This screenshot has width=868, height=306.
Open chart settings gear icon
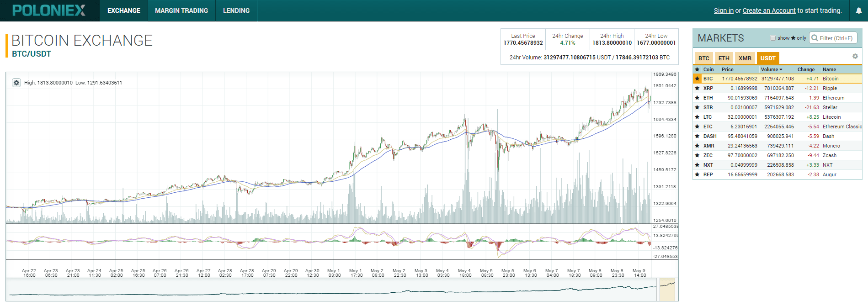[x=16, y=83]
